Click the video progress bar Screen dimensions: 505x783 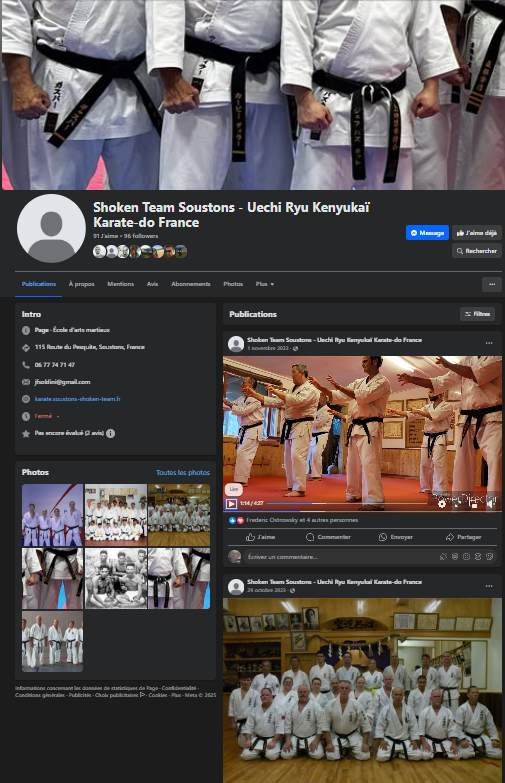coord(347,503)
